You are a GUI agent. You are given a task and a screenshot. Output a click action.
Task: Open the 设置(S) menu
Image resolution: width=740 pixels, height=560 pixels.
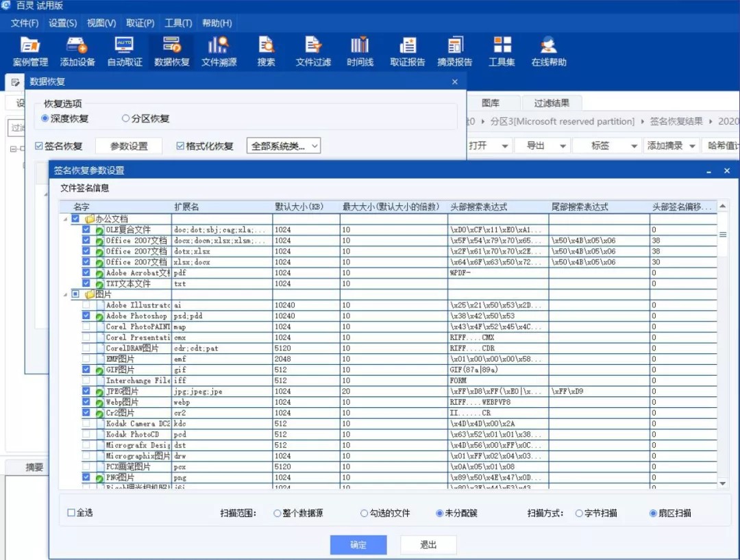[x=63, y=23]
